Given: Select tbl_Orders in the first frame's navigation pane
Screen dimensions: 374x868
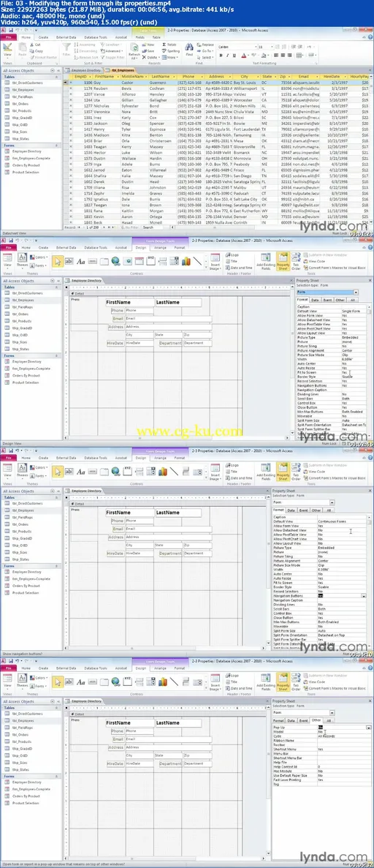Looking at the screenshot, I should point(20,104).
